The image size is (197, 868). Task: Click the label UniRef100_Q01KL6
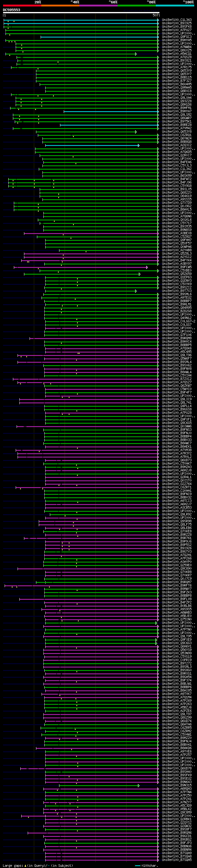point(177,220)
